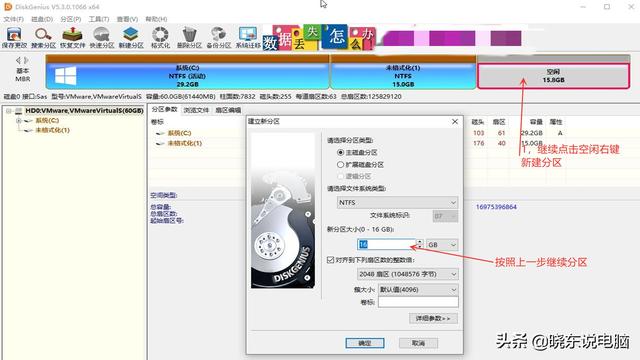Select the 逻辑分区 logical partition radio

340,176
